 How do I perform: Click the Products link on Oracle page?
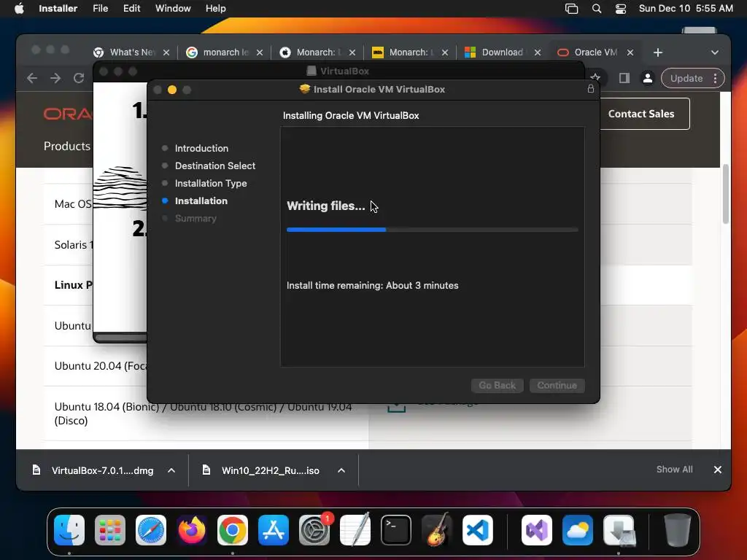pos(66,146)
